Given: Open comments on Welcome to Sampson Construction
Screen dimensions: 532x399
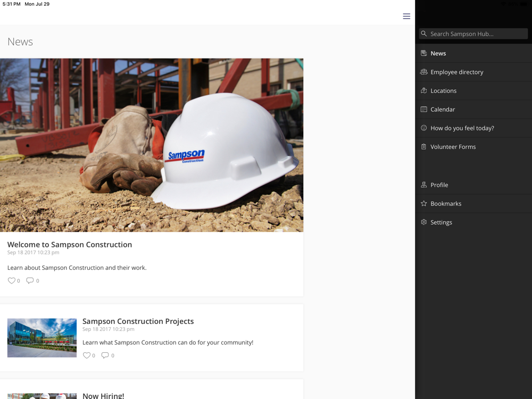Looking at the screenshot, I should click(30, 280).
